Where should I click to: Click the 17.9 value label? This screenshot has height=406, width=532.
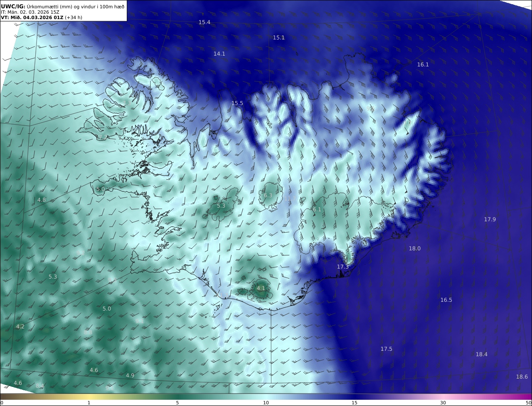pos(490,219)
